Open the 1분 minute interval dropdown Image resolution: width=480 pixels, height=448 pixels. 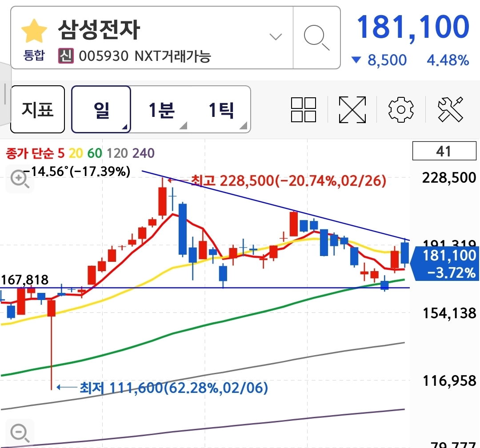(161, 109)
